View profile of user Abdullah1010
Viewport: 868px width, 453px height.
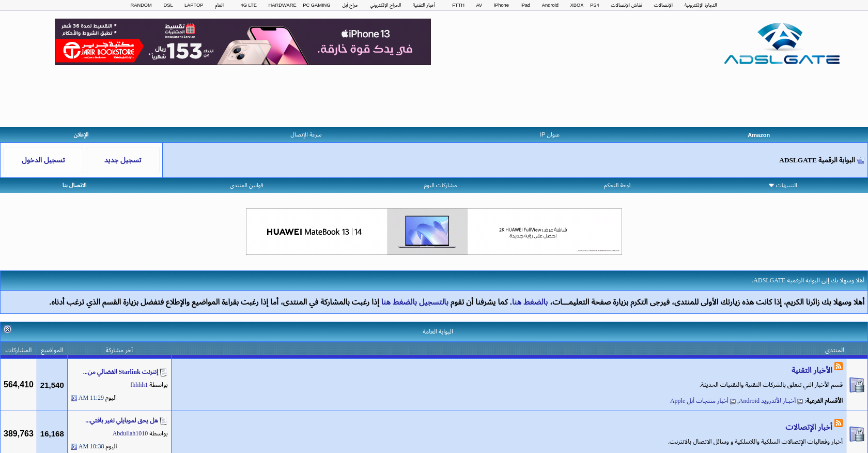tap(130, 433)
